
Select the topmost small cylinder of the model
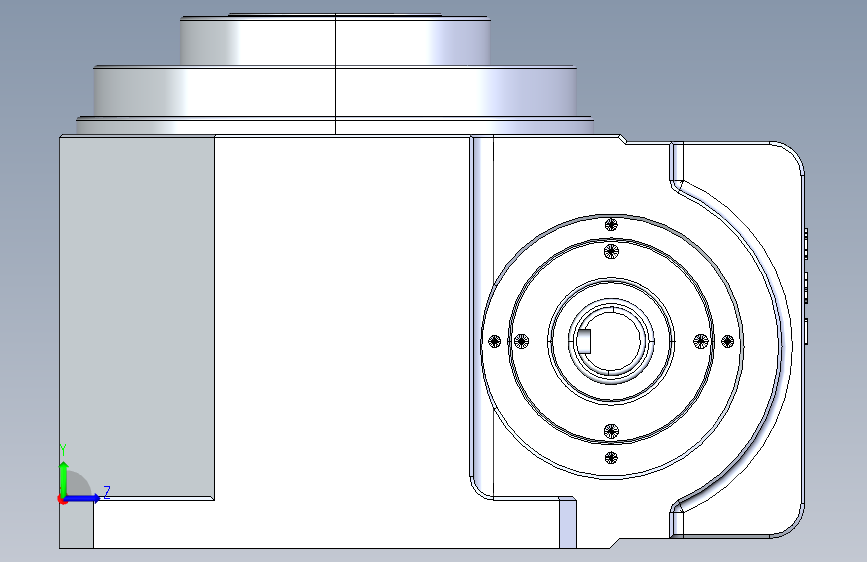click(x=335, y=41)
